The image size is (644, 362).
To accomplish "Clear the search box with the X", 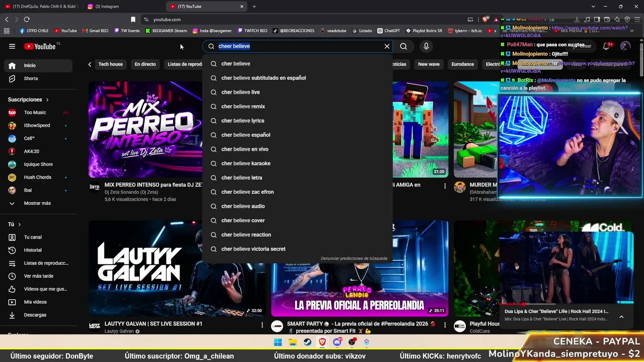I will [x=387, y=46].
